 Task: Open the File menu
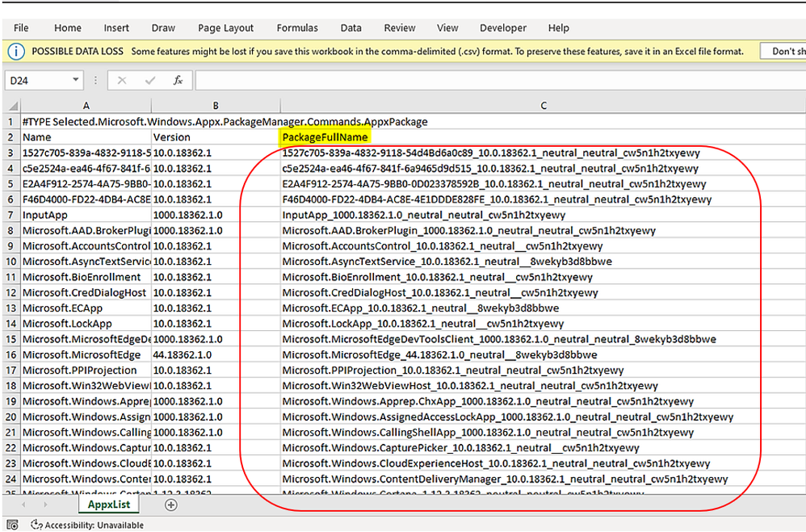coord(21,28)
